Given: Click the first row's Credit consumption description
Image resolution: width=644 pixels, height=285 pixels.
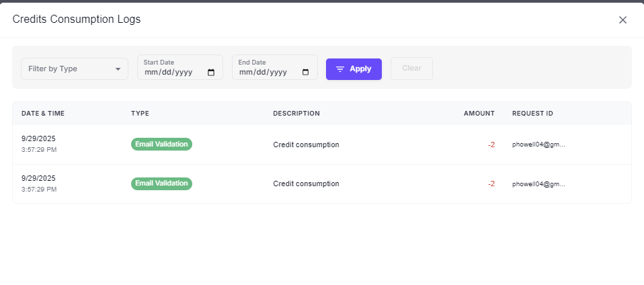Looking at the screenshot, I should 306,145.
